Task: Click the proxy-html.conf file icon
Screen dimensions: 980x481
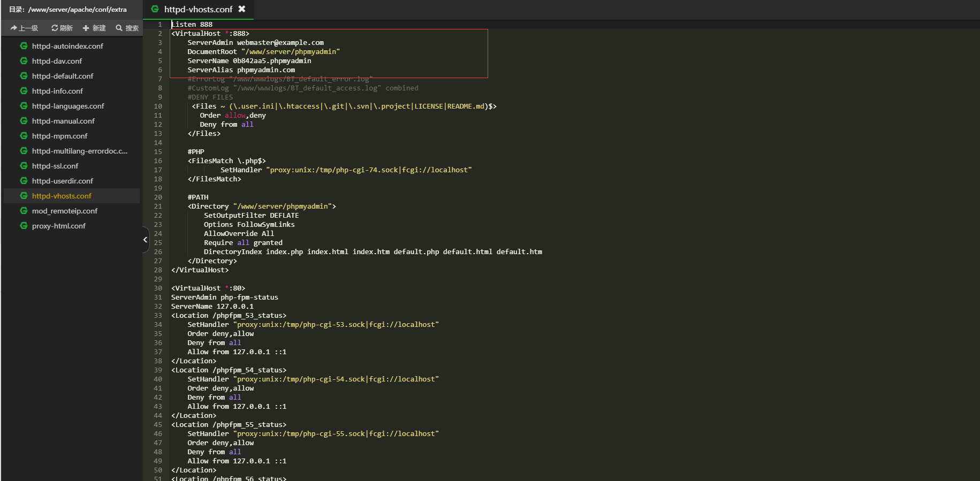Action: [24, 226]
